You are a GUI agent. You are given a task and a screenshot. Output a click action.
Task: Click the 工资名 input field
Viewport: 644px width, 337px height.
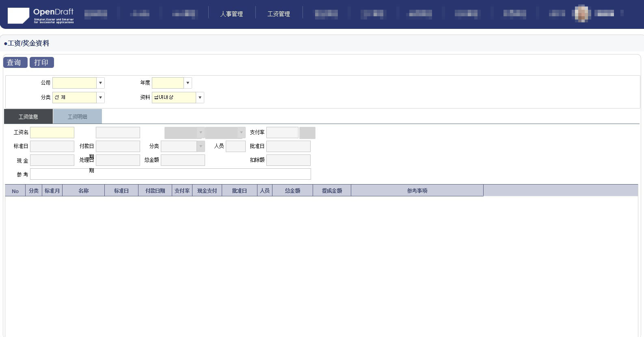52,133
